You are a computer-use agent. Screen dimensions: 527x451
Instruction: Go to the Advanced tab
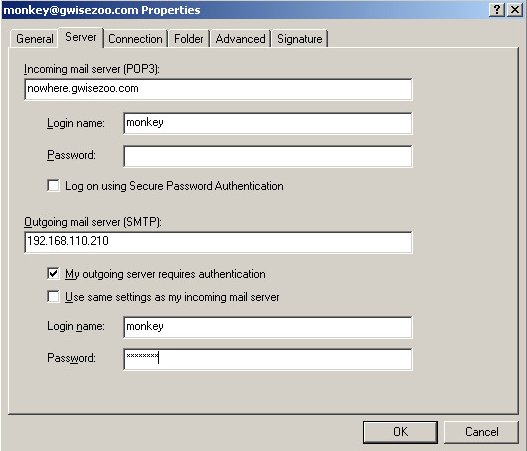point(240,39)
